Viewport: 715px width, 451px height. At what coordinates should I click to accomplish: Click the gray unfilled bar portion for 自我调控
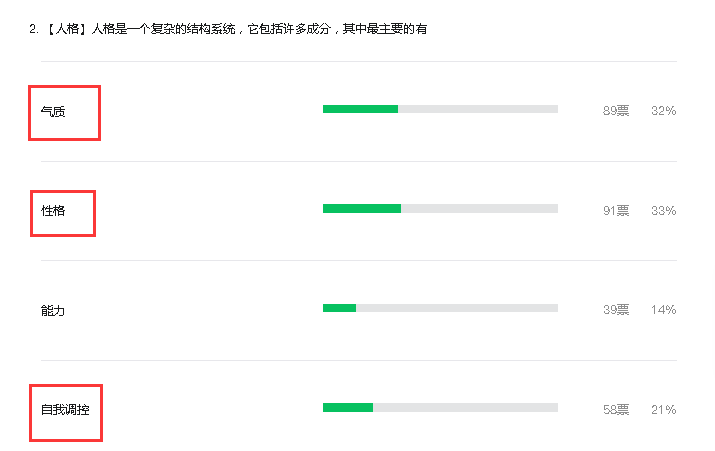click(x=466, y=407)
